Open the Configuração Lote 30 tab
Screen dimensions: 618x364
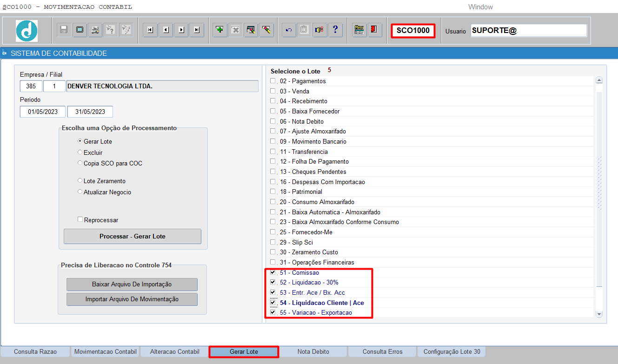pos(452,351)
